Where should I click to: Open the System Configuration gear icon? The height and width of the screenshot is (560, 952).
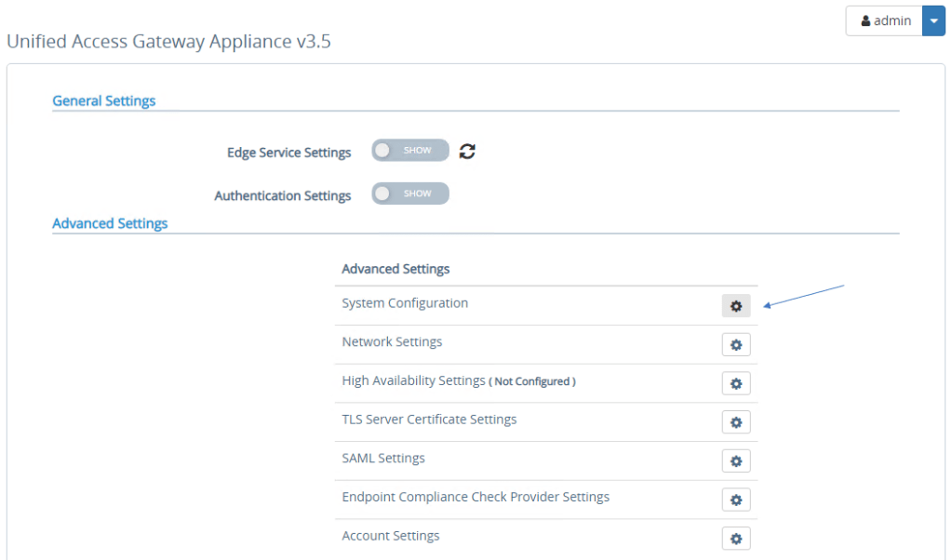coord(735,305)
